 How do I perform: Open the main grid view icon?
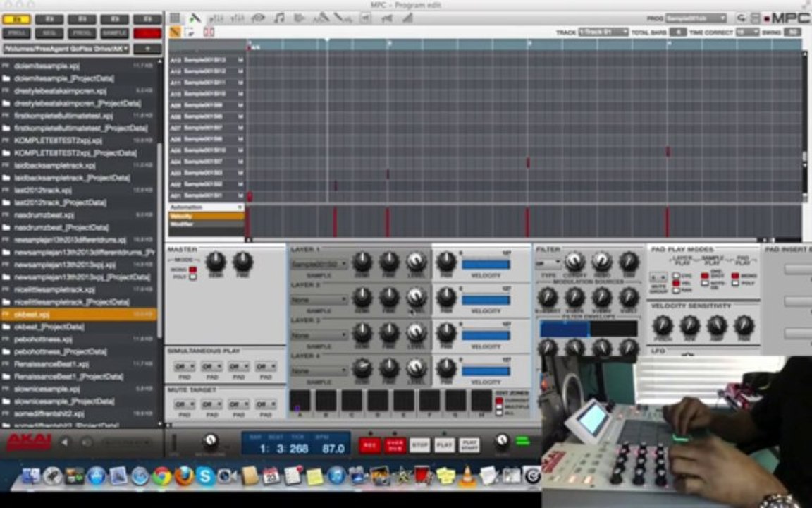[175, 18]
